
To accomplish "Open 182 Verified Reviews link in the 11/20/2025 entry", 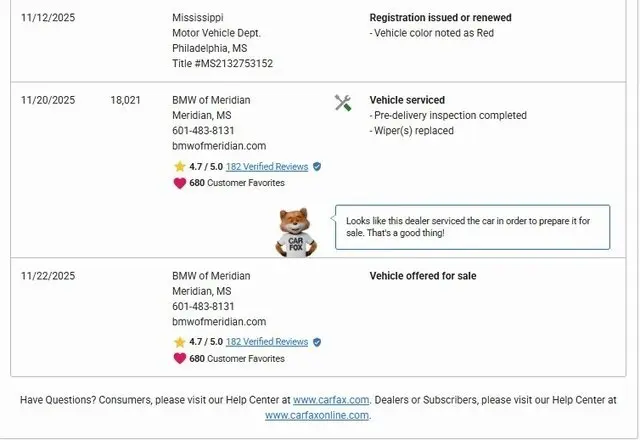I will point(267,167).
